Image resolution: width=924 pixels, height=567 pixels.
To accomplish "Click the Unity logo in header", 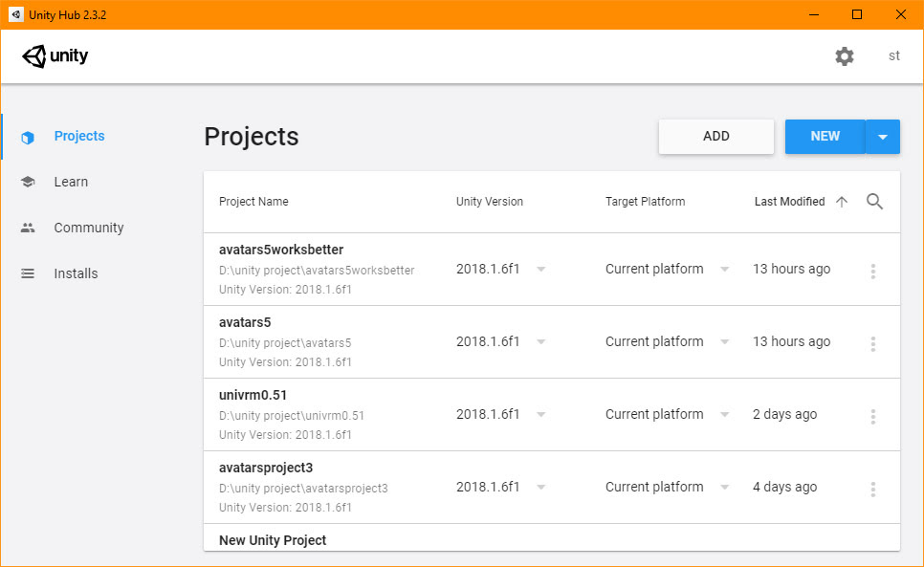I will (x=55, y=56).
